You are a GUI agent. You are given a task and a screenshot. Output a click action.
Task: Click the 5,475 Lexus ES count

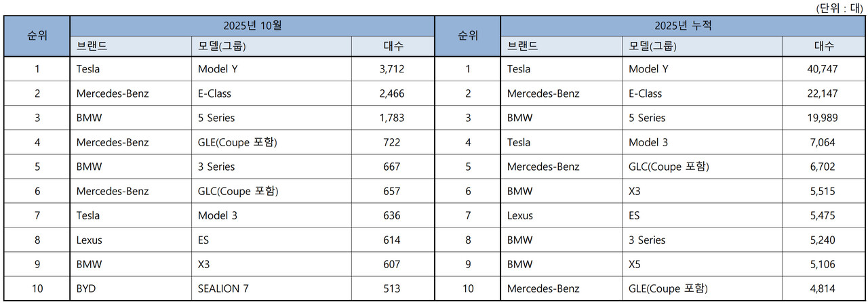823,215
